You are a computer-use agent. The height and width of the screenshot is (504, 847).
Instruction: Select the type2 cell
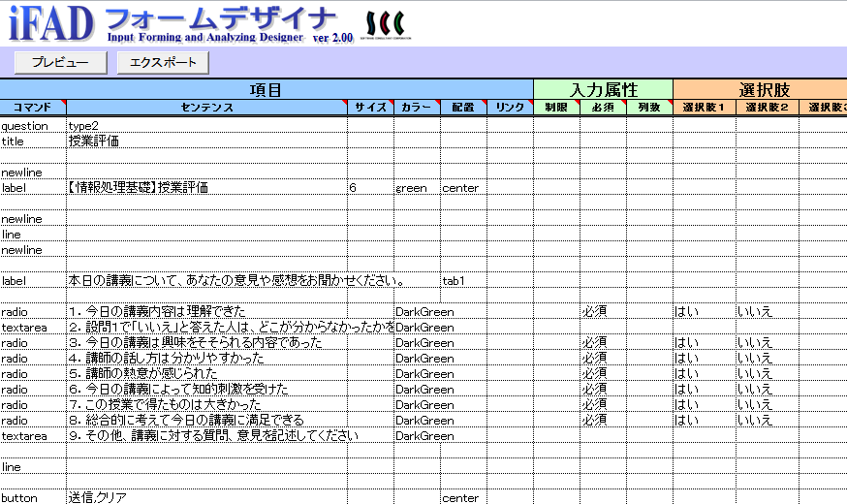206,126
